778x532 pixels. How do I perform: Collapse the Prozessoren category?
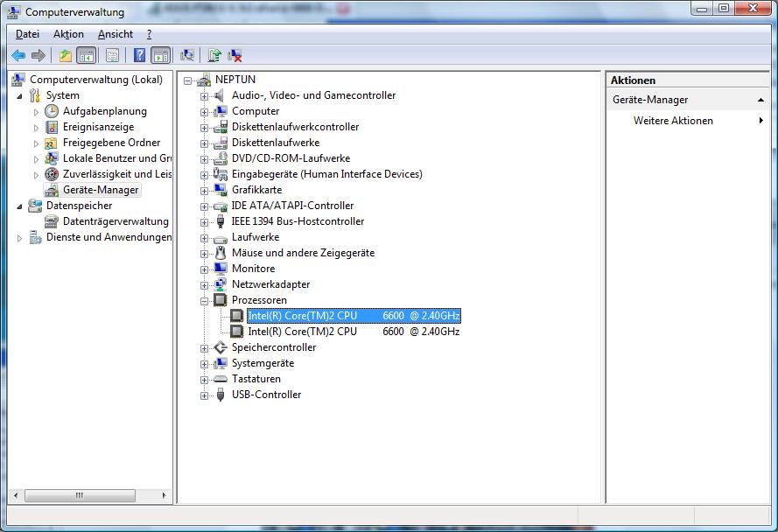204,301
